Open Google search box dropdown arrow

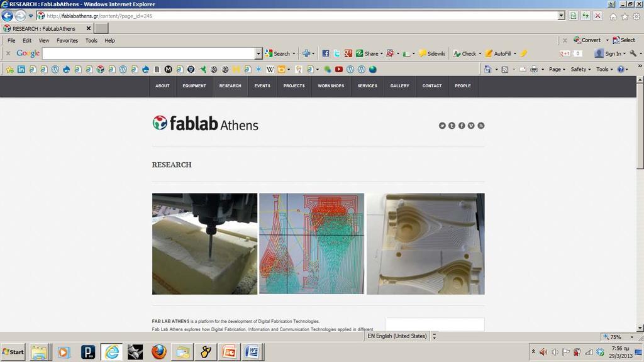tap(258, 53)
